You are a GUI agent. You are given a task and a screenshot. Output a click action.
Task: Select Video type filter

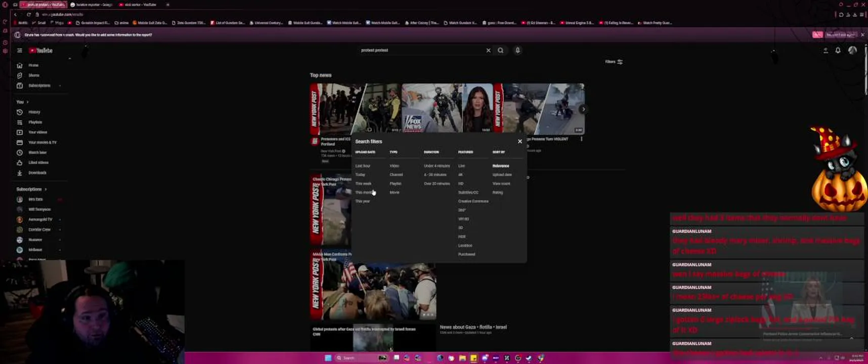(x=394, y=166)
